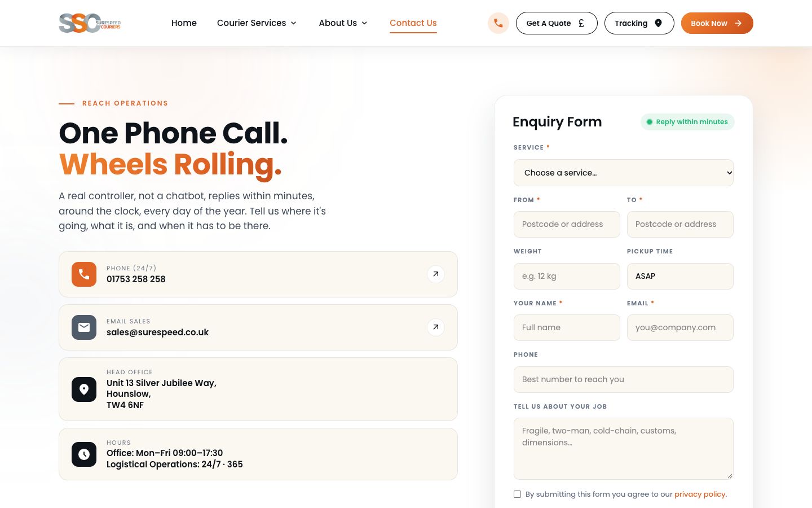Click the To postcode or address field

pyautogui.click(x=680, y=225)
